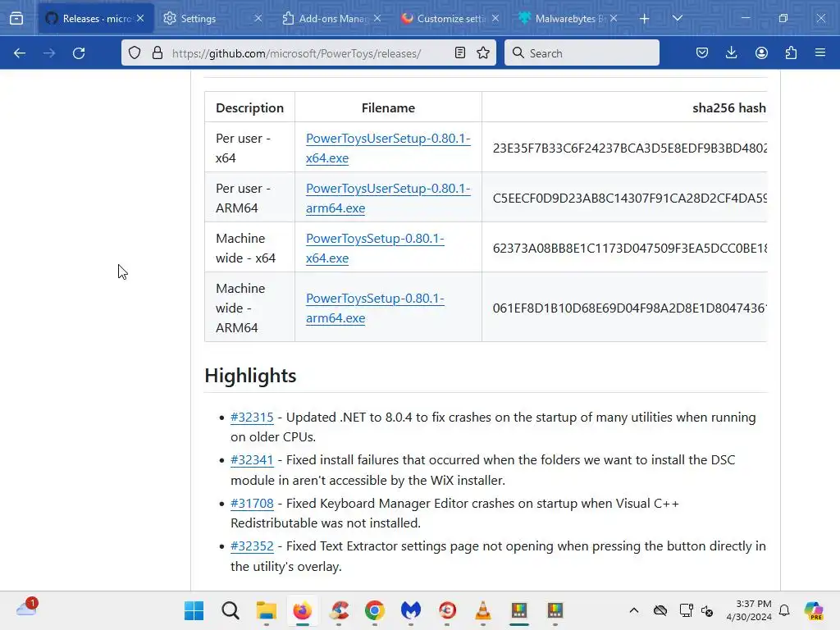Save page to Pocket
The image size is (840, 630).
point(702,52)
